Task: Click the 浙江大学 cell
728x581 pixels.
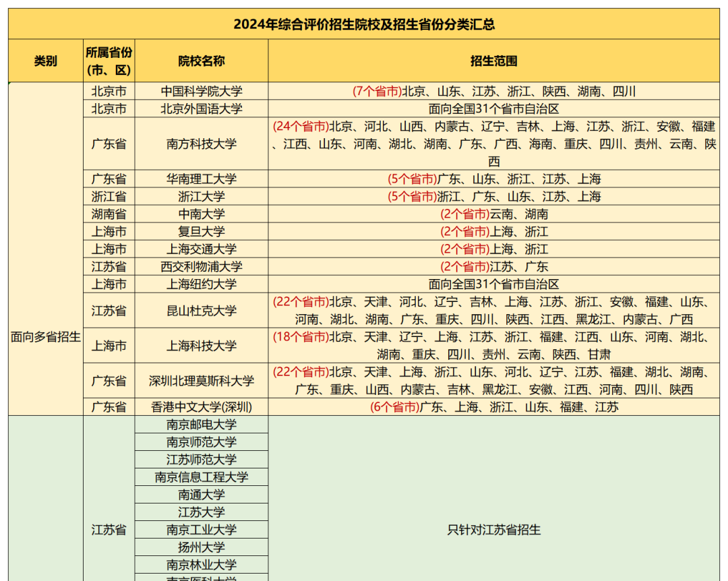Action: pos(202,196)
